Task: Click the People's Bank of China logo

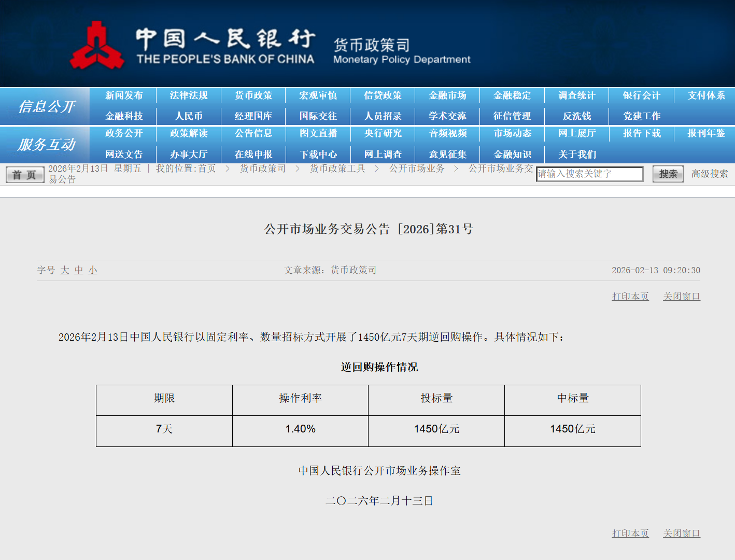Action: pyautogui.click(x=97, y=46)
